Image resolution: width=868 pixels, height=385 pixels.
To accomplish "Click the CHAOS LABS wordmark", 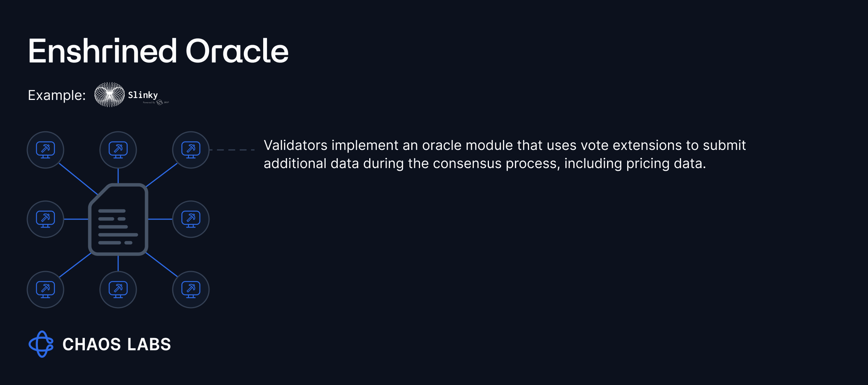I will coord(117,344).
